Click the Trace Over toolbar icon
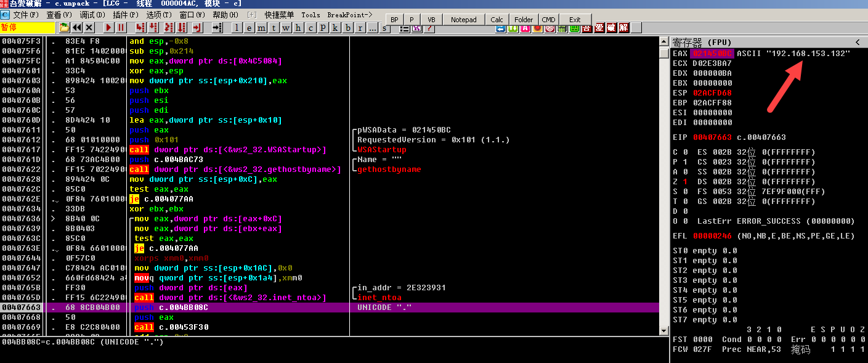Image resolution: width=868 pixels, height=363 pixels. point(182,28)
